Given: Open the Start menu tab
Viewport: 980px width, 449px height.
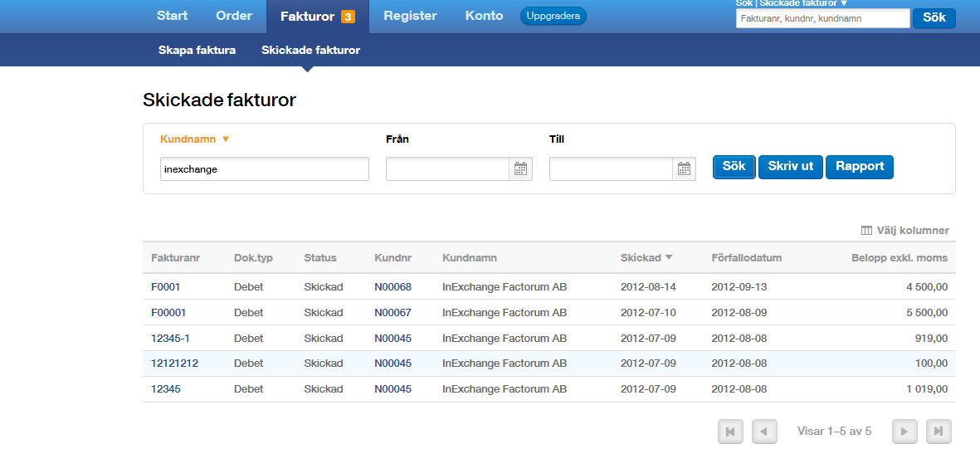Looking at the screenshot, I should tap(172, 17).
